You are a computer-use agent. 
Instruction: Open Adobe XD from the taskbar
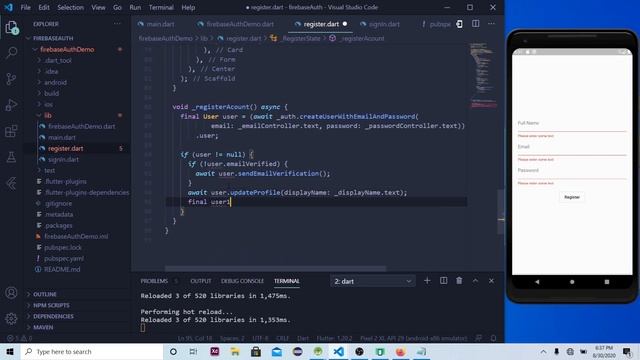[215, 351]
